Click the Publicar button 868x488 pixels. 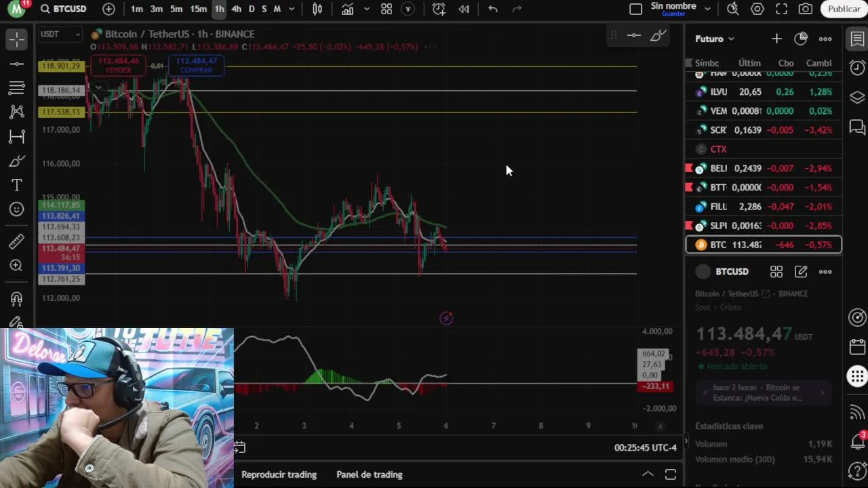(x=844, y=9)
